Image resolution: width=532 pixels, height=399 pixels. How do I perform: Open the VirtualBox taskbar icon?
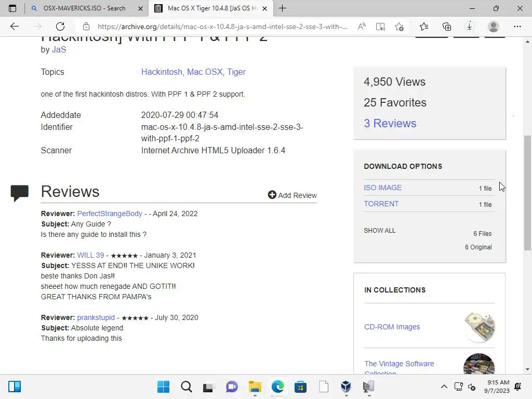click(345, 387)
